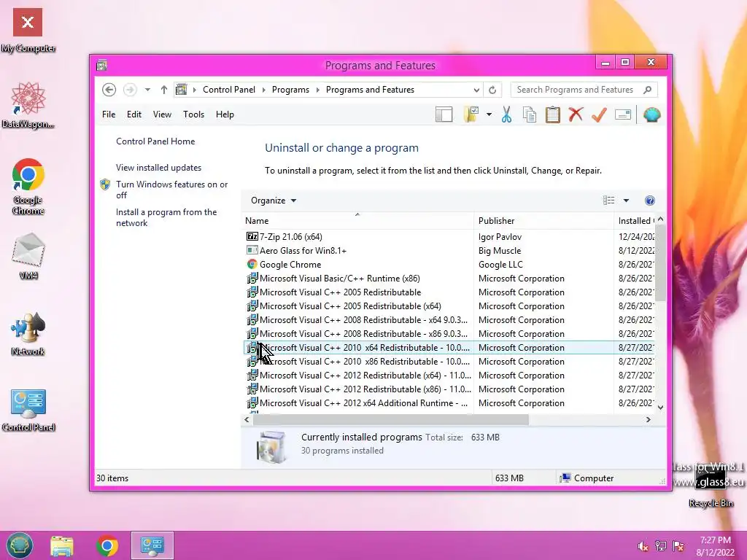747x560 pixels.
Task: Go up one level with Up arrow
Action: (164, 90)
